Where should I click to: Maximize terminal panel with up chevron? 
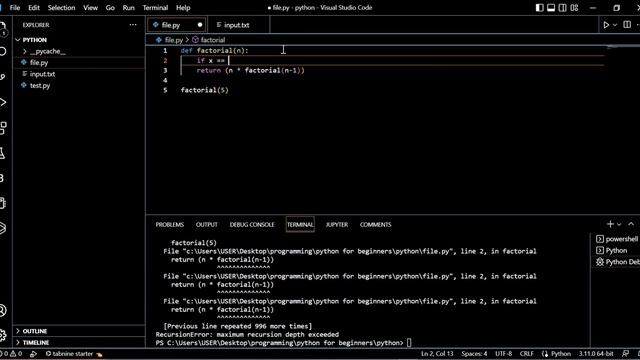pyautogui.click(x=631, y=224)
